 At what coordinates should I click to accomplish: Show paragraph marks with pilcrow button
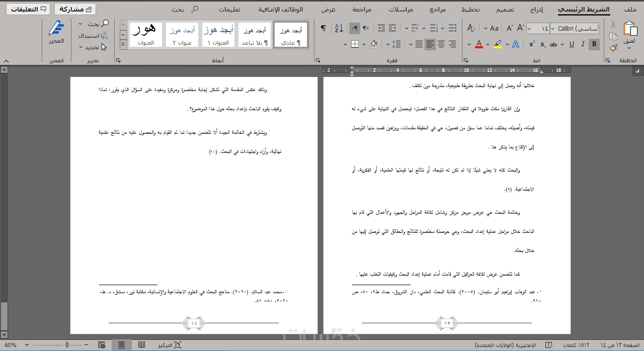(x=323, y=28)
